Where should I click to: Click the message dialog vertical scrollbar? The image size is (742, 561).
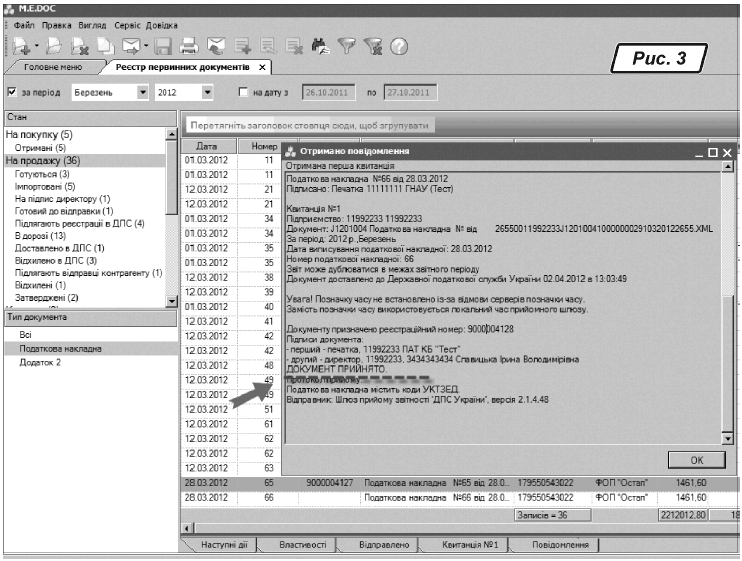click(727, 300)
